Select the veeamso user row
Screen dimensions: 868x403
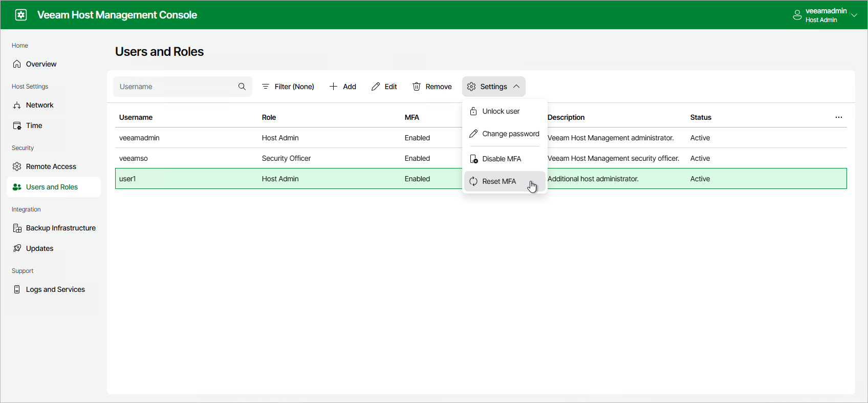point(481,158)
